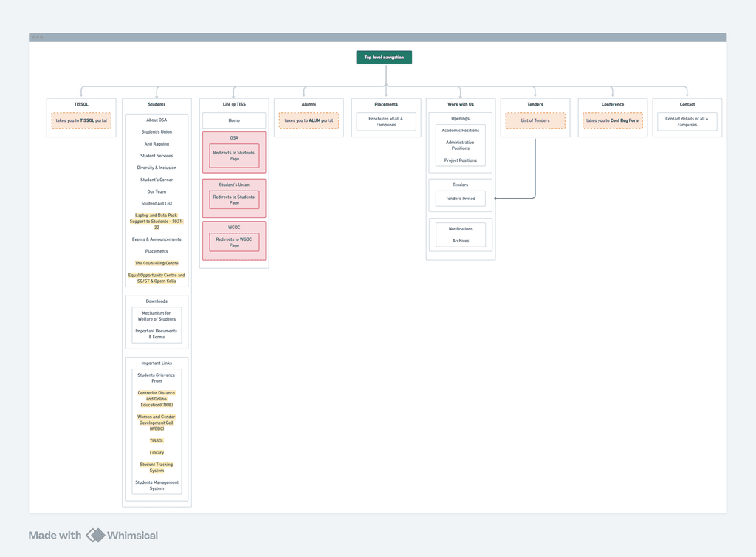
Task: Select the Life @ TISS column header
Action: 234,104
